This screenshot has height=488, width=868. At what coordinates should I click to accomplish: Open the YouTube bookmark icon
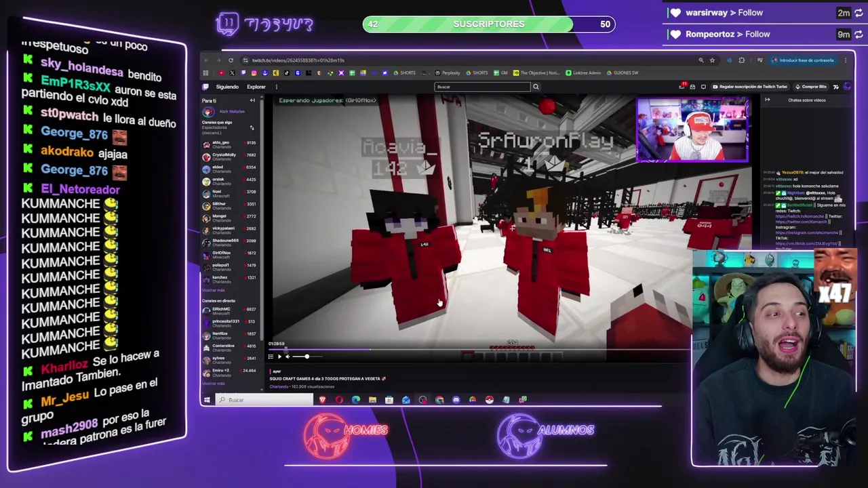pos(221,73)
